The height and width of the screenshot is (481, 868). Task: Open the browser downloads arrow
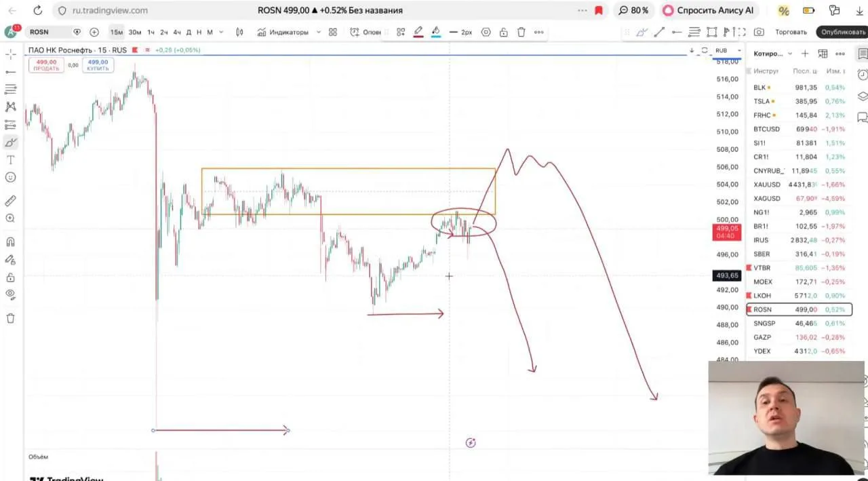click(860, 11)
